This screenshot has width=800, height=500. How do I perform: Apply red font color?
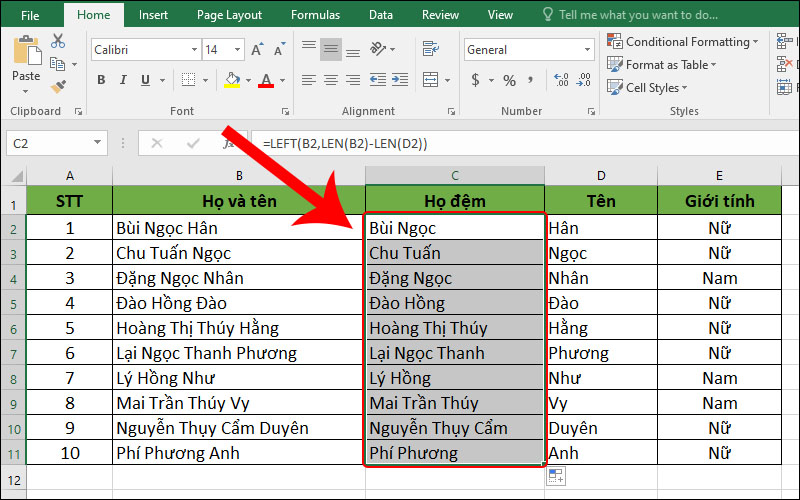(x=266, y=80)
